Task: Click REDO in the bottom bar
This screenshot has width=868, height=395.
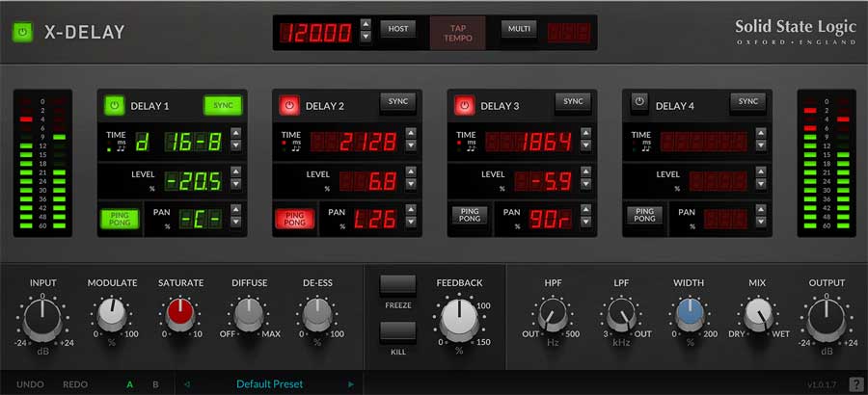Action: coord(75,384)
